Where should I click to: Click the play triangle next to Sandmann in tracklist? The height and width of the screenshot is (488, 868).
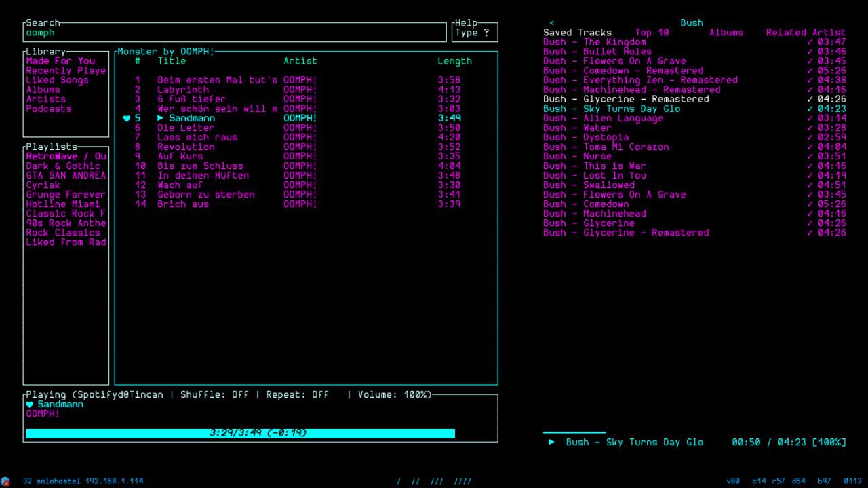(161, 118)
